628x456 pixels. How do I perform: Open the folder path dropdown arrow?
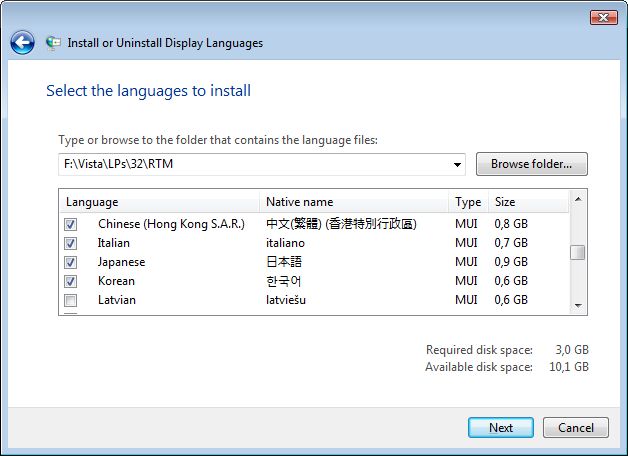(x=457, y=165)
